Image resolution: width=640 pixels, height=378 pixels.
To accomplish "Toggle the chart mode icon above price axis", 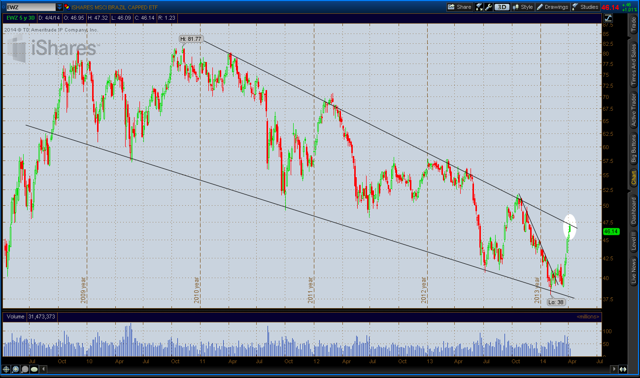I will point(608,18).
